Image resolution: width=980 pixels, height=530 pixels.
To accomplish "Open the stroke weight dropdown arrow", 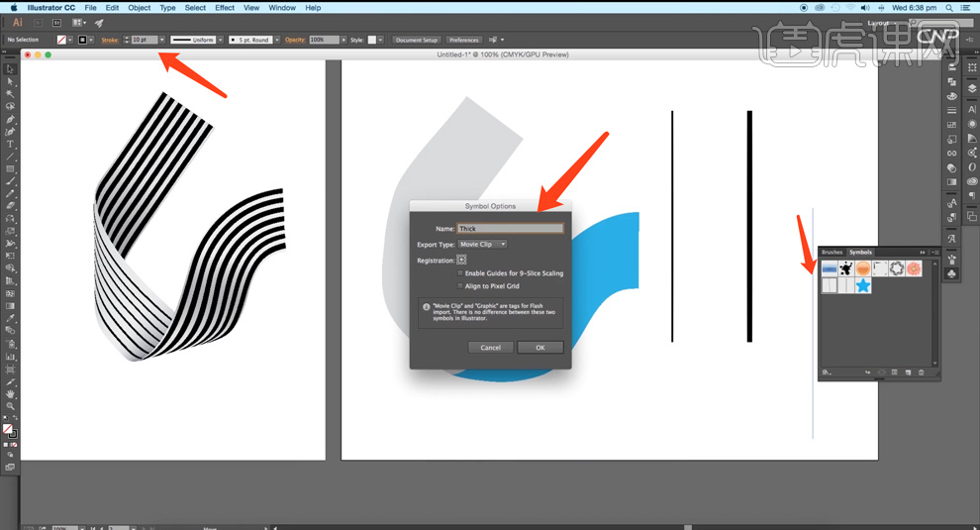I will click(x=162, y=40).
